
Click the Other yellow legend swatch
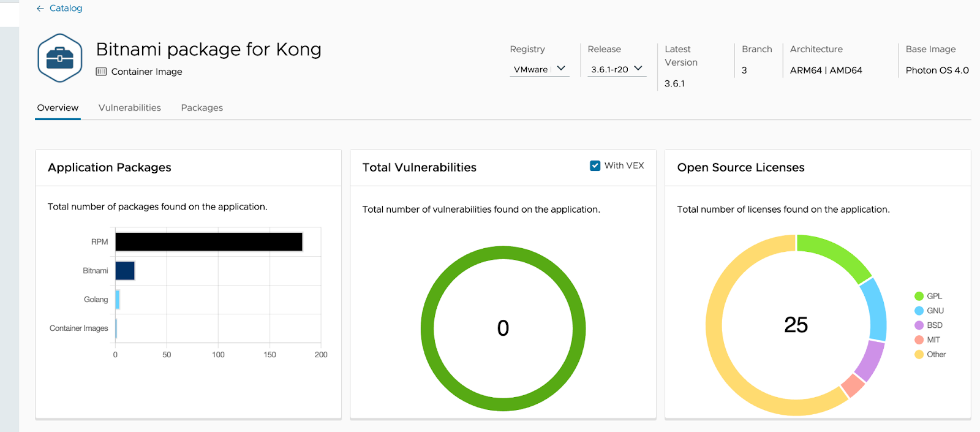[x=919, y=354]
